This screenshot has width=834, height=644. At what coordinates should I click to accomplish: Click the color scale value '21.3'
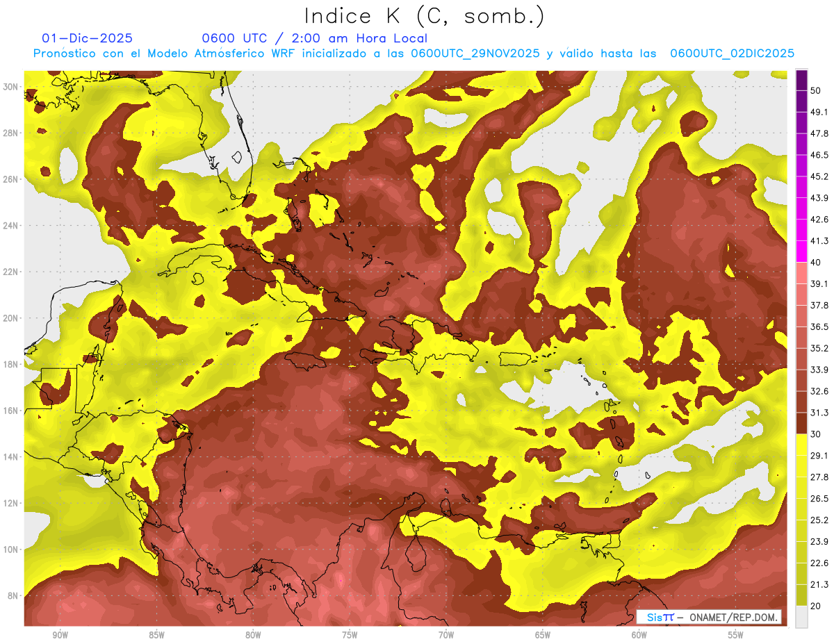[x=819, y=585]
